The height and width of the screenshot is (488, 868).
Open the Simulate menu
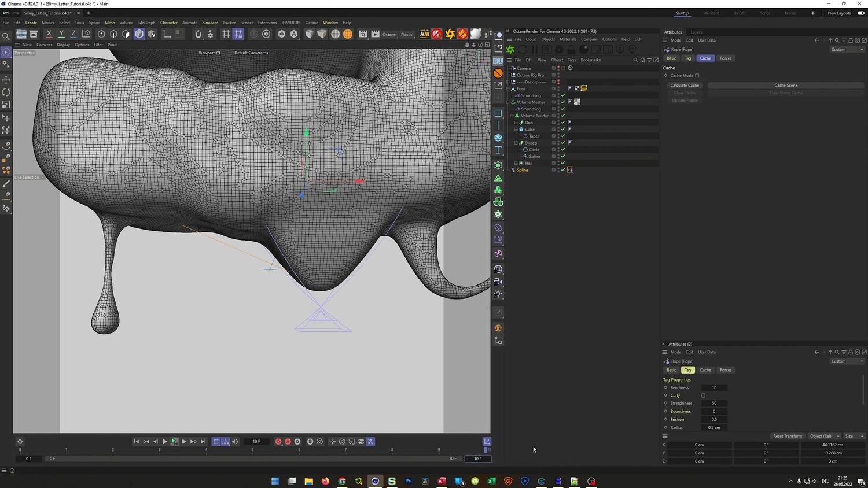click(210, 23)
